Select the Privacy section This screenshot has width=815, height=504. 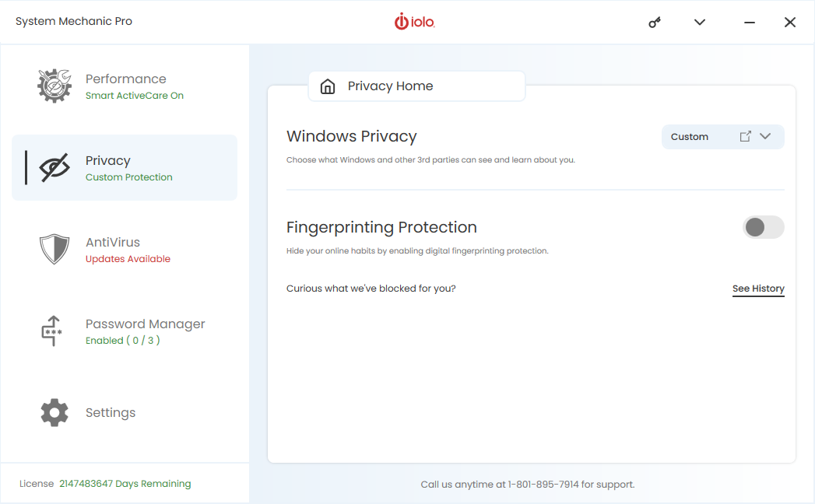point(125,167)
